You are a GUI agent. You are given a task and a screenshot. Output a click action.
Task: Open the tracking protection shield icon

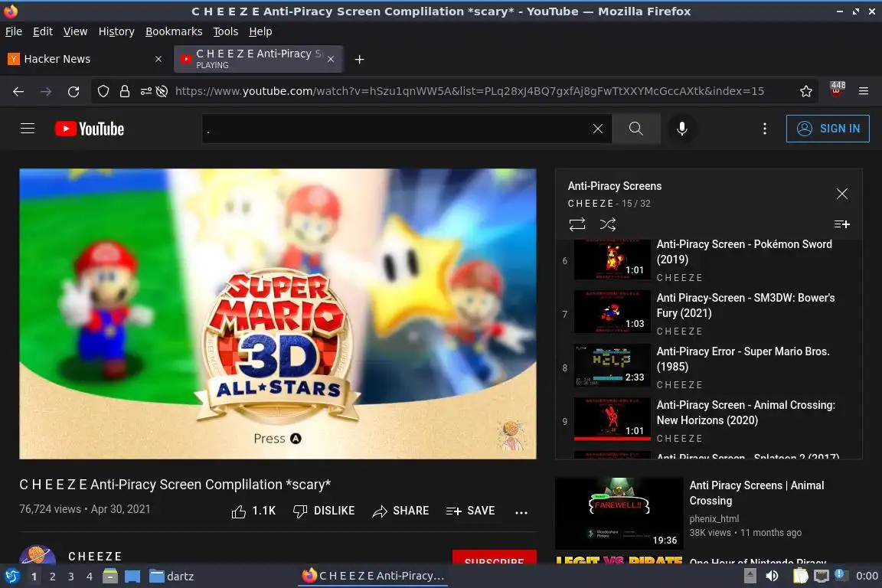pyautogui.click(x=103, y=91)
